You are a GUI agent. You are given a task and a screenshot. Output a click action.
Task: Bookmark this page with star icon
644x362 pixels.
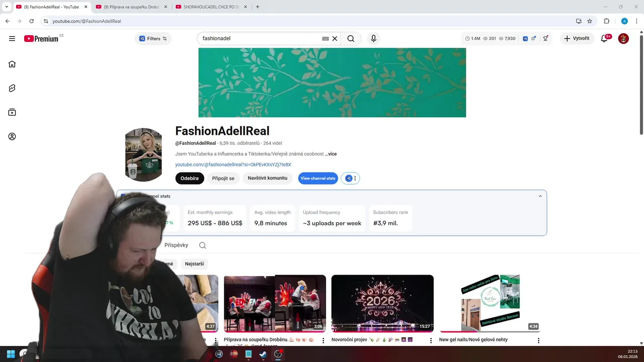590,21
